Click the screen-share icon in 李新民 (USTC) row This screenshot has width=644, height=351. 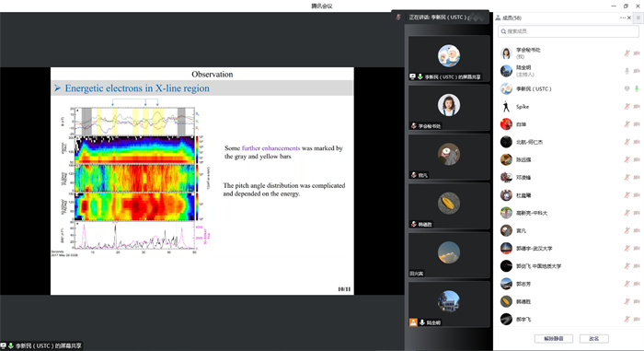[x=627, y=88]
